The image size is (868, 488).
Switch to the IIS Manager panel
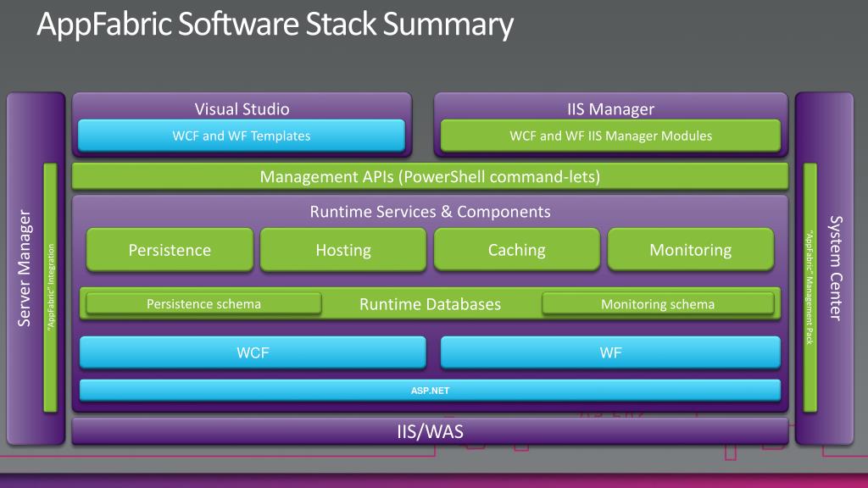[609, 108]
